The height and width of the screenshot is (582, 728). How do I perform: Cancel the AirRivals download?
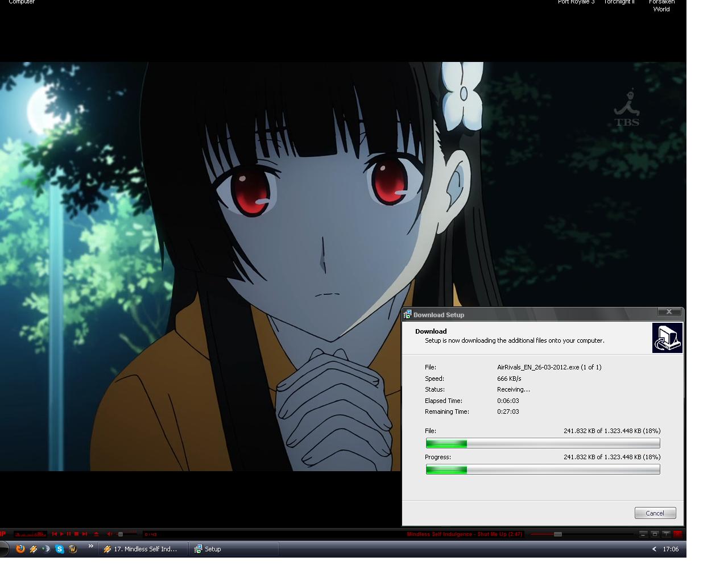[x=655, y=513]
